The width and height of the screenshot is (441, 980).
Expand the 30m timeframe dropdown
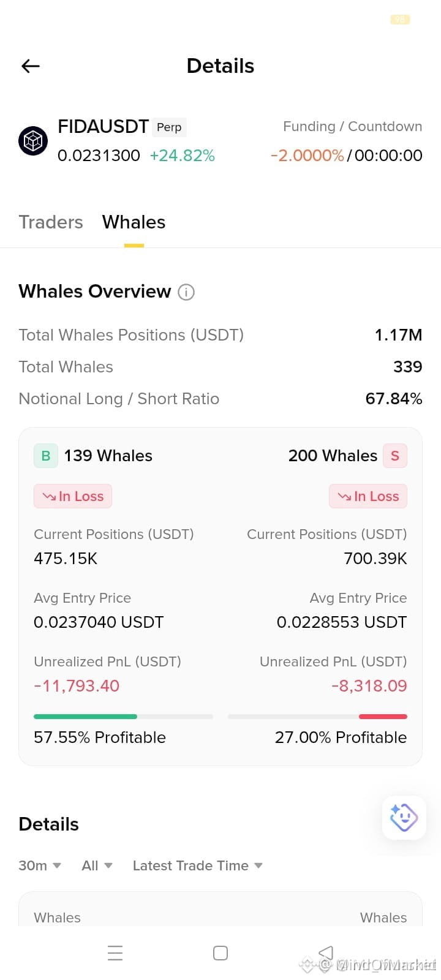(40, 865)
